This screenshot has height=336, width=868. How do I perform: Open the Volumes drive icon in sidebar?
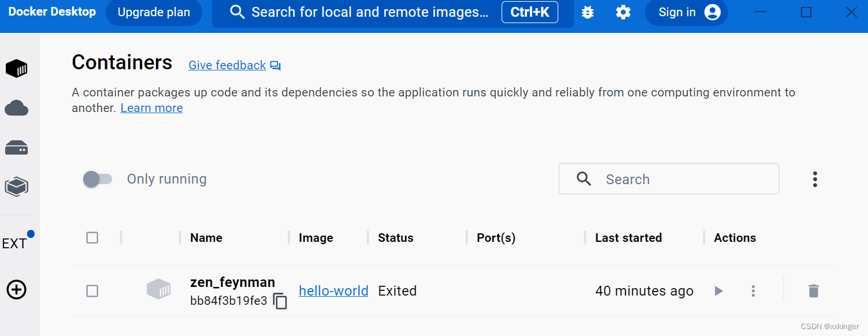tap(17, 148)
